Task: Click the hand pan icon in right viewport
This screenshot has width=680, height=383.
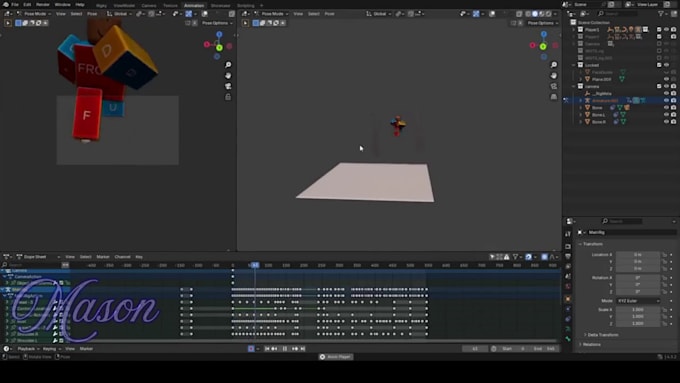Action: (554, 75)
